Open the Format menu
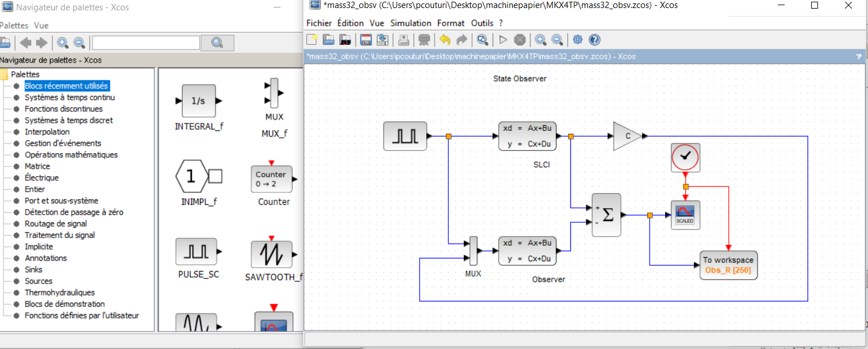This screenshot has height=349, width=868. (x=451, y=23)
